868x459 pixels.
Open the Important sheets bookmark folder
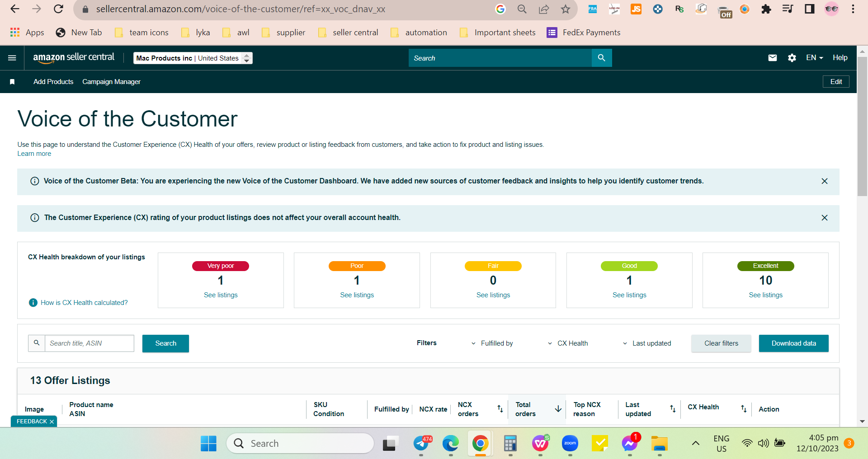pos(498,33)
